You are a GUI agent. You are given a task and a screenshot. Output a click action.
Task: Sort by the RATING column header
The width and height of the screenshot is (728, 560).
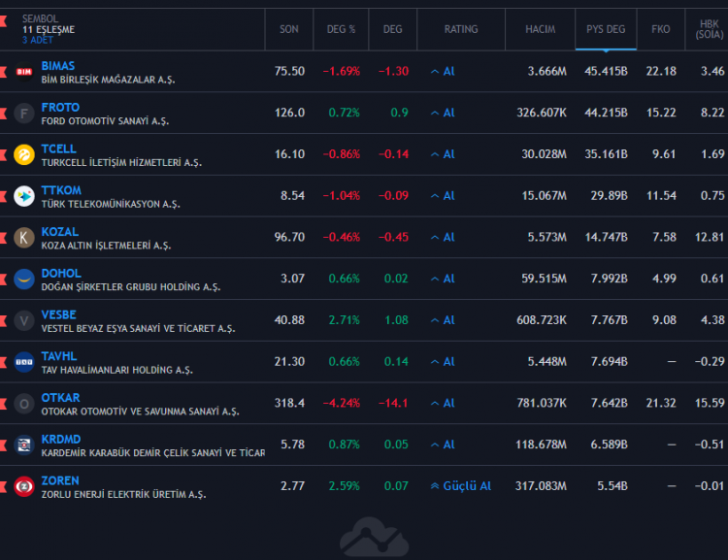[461, 29]
